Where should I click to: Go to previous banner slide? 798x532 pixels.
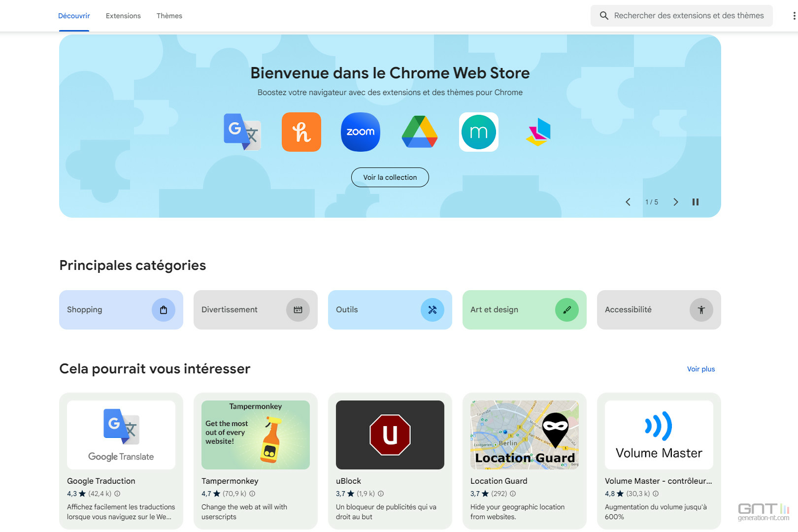tap(628, 202)
